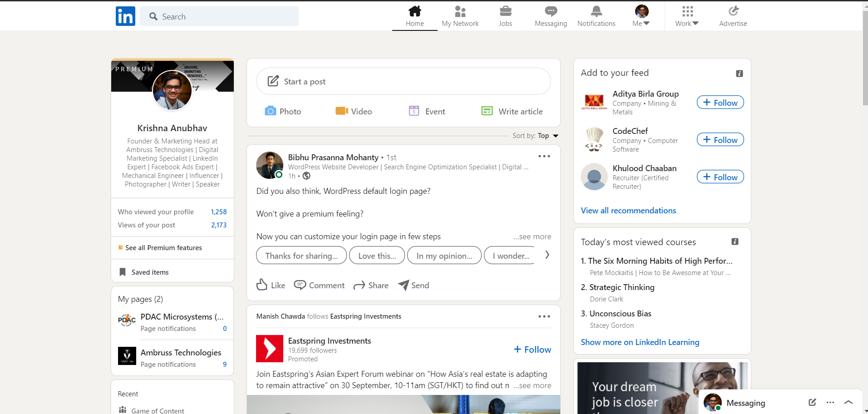The height and width of the screenshot is (414, 868).
Task: View Notifications
Action: pos(597,16)
